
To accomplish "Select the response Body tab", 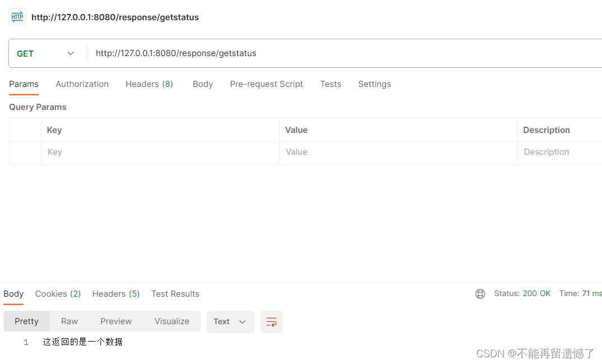I will (13, 294).
